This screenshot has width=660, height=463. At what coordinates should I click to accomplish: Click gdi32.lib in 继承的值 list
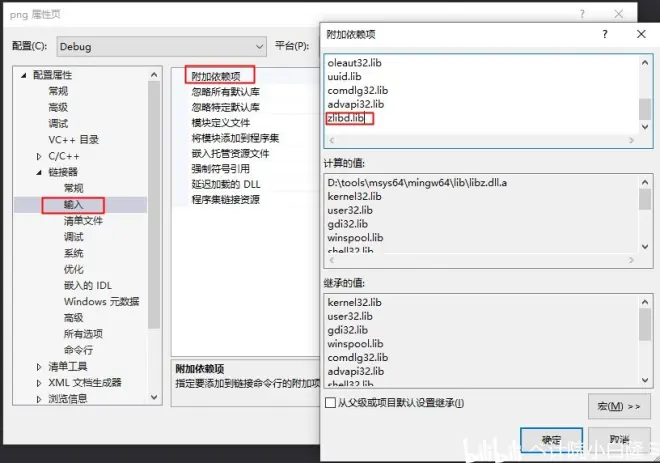(348, 330)
